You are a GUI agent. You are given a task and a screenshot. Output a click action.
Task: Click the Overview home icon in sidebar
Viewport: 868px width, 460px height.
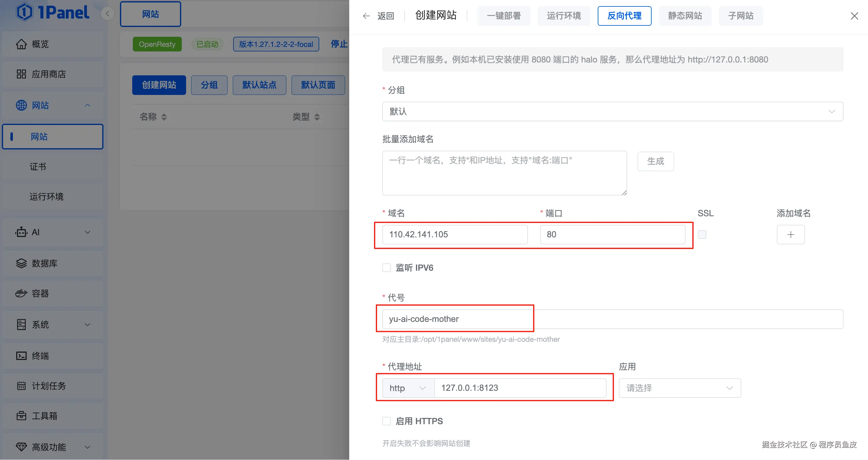pos(21,44)
